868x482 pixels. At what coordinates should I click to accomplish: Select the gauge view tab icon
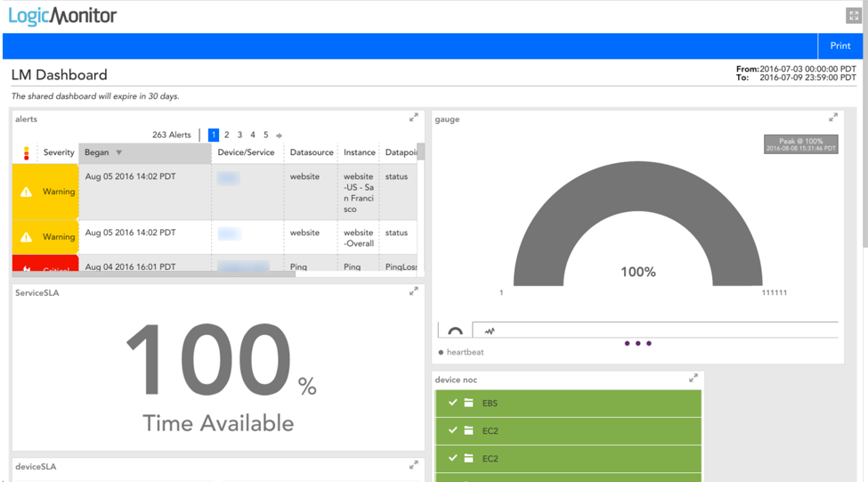(x=455, y=331)
